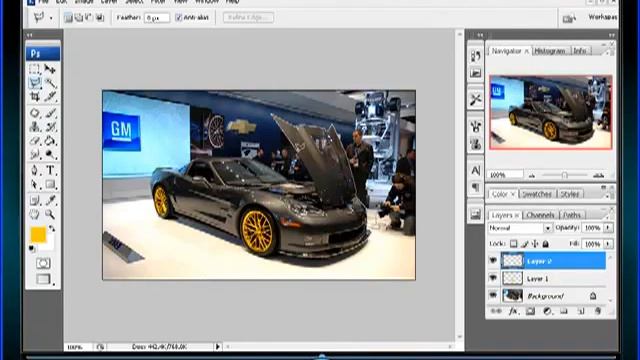Select the Brush tool
This screenshot has height=360, width=640.
click(x=50, y=113)
